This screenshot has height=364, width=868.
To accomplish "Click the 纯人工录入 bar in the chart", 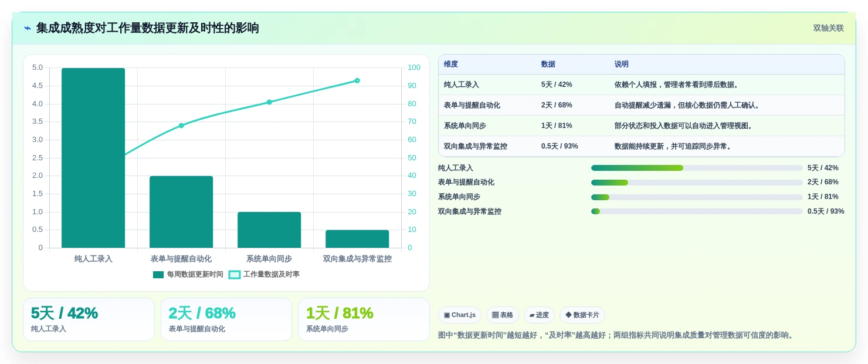I will (93, 158).
